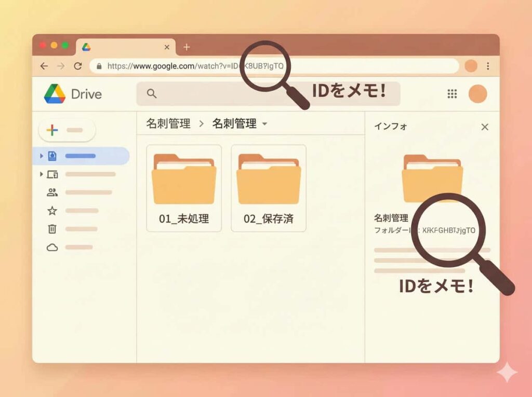Go to parent 名刺管理 breadcrumb
Viewport: 532px width, 397px height.
168,124
